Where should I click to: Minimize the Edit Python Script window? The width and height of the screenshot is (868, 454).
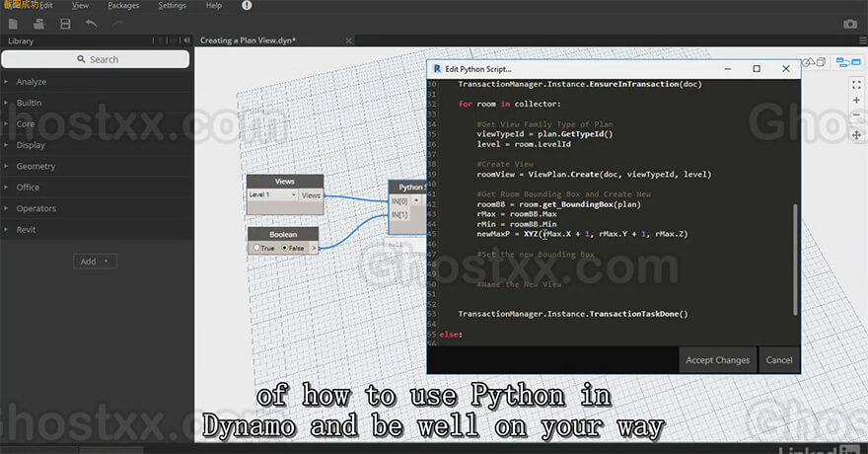click(728, 69)
